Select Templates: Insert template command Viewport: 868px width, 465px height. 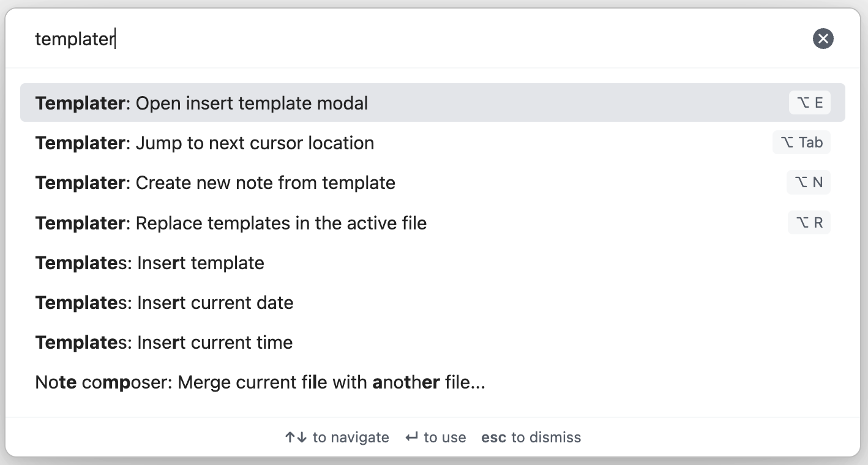[433, 262]
